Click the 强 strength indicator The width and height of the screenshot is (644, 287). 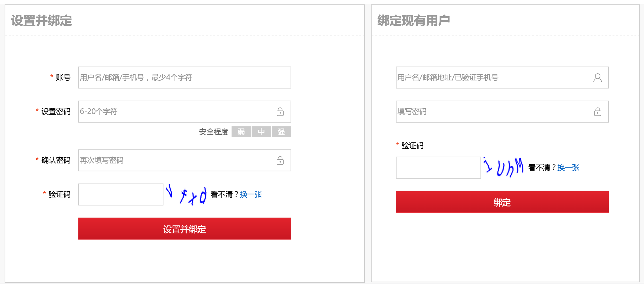point(281,132)
